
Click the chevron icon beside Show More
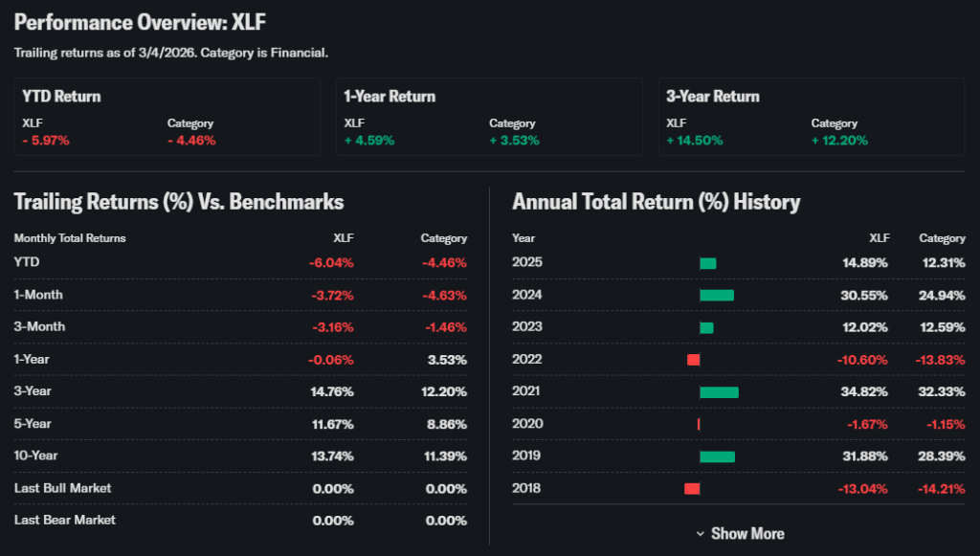701,534
